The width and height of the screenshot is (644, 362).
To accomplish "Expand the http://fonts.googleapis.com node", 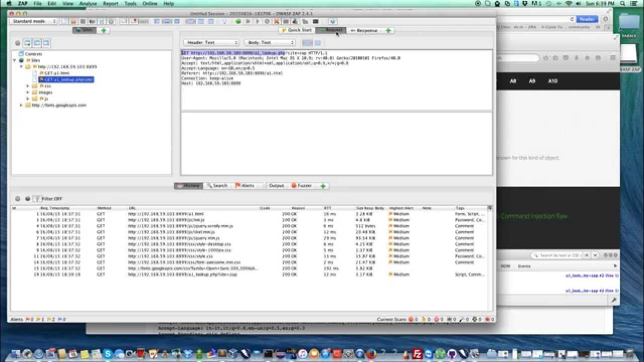I will 22,105.
